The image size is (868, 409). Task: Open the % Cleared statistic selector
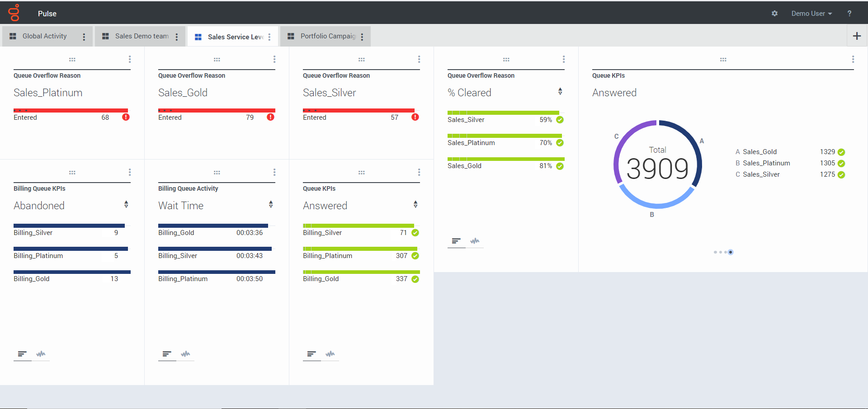coord(560,92)
